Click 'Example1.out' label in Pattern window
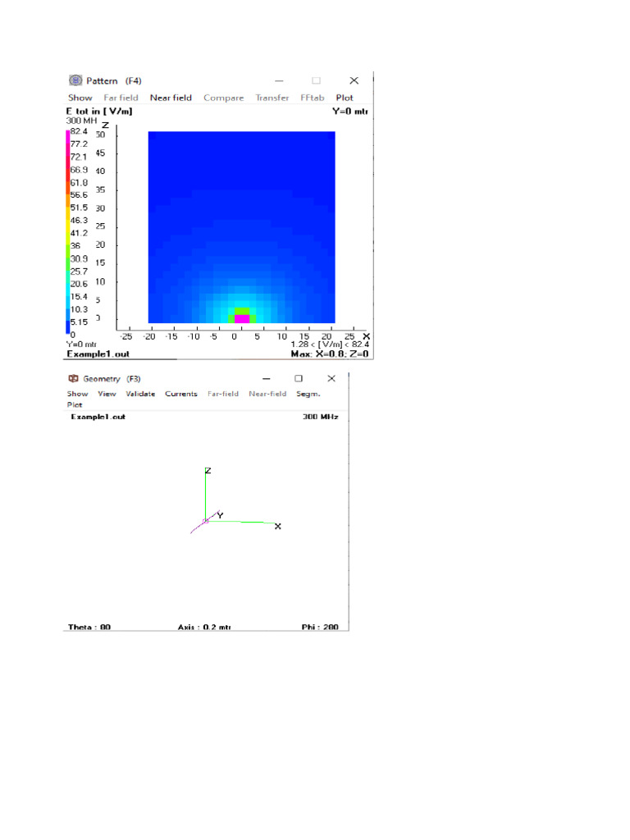 [x=98, y=354]
